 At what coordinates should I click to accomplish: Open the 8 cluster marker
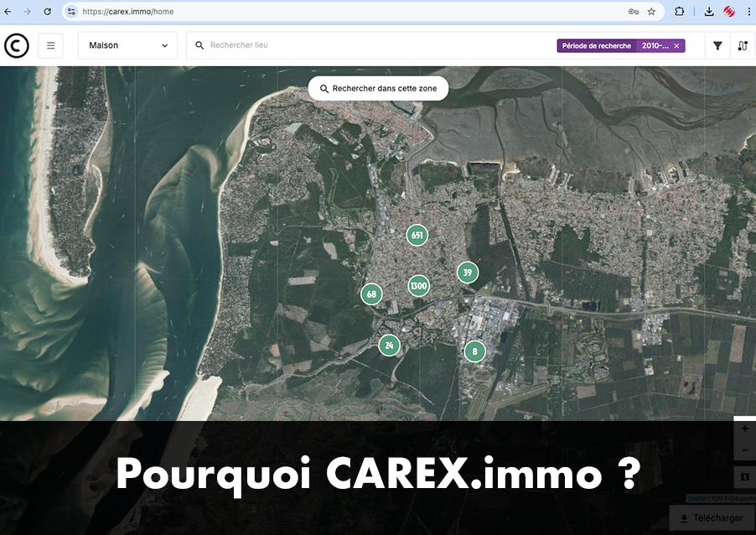coord(475,351)
